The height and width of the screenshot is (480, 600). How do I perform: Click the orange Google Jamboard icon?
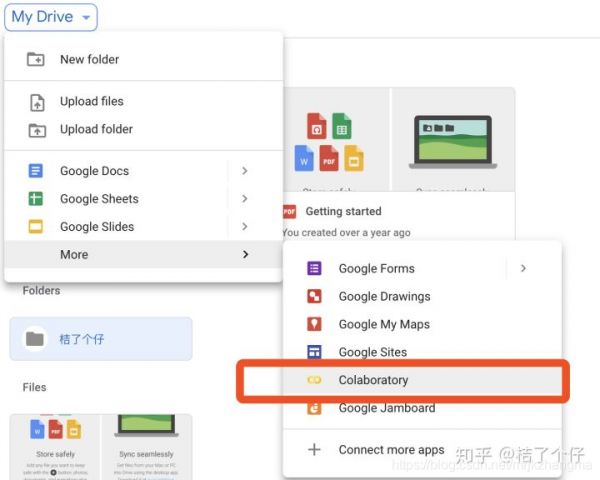[314, 408]
